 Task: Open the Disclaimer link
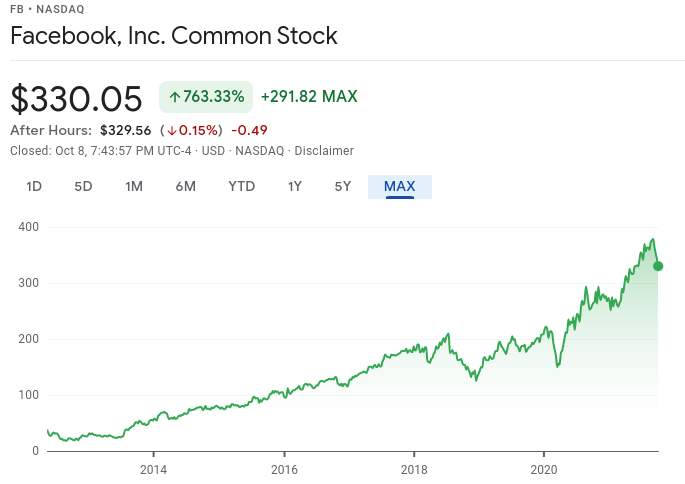click(324, 150)
